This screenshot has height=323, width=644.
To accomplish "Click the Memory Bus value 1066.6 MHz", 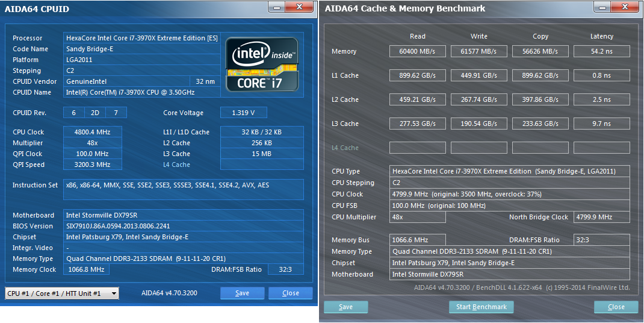I will tap(417, 240).
